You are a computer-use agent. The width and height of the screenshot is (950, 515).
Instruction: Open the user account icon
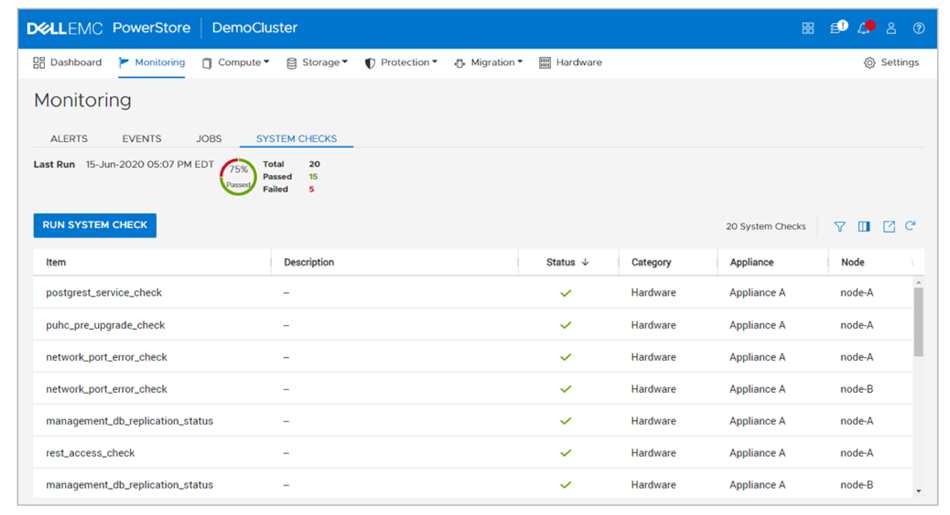[x=891, y=28]
